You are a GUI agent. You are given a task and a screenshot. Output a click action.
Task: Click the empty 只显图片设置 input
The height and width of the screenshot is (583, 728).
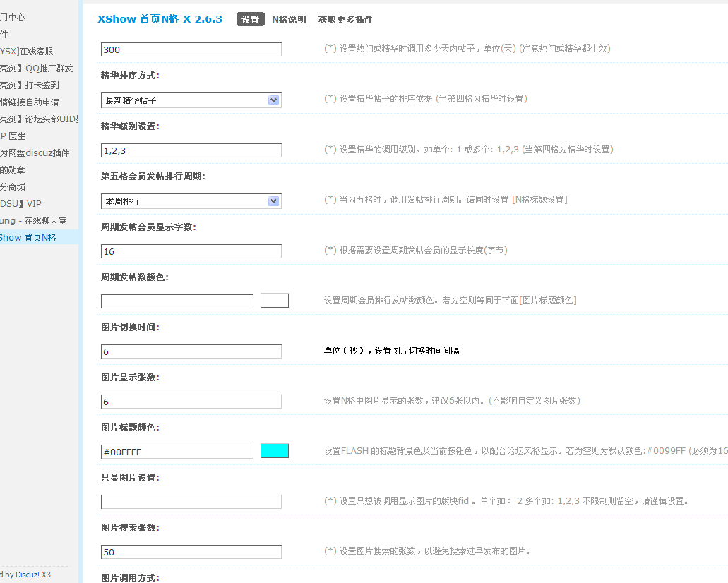point(189,501)
